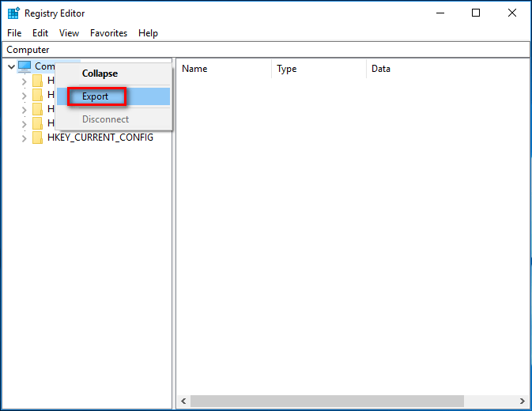Expand the HKEY_CURRENT_CONFIG key chevron
Screen dimensions: 532x411
point(24,138)
